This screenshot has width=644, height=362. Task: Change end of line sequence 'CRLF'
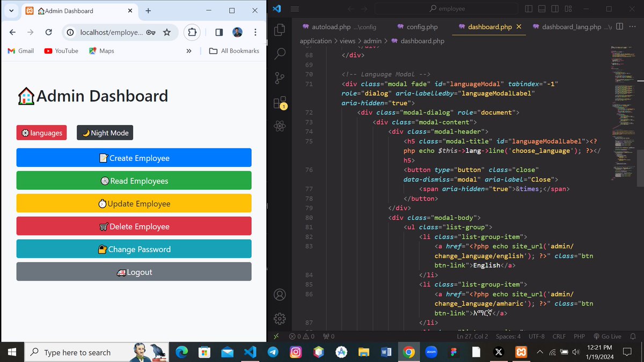click(x=559, y=336)
